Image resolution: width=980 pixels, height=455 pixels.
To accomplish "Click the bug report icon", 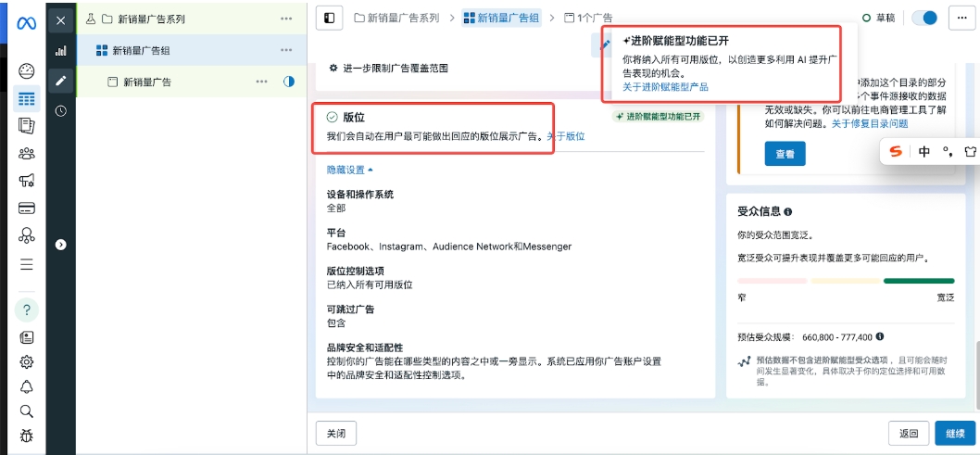I will (x=26, y=436).
